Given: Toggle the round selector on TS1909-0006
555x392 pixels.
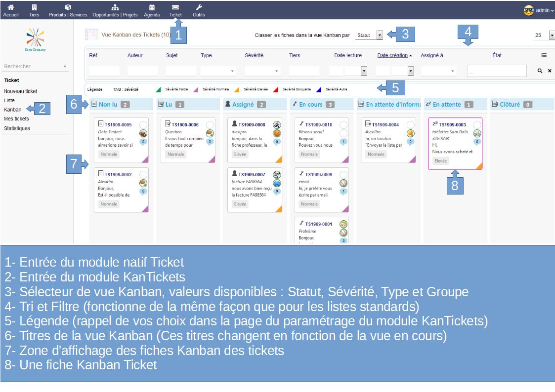Looking at the screenshot, I should pos(210,124).
